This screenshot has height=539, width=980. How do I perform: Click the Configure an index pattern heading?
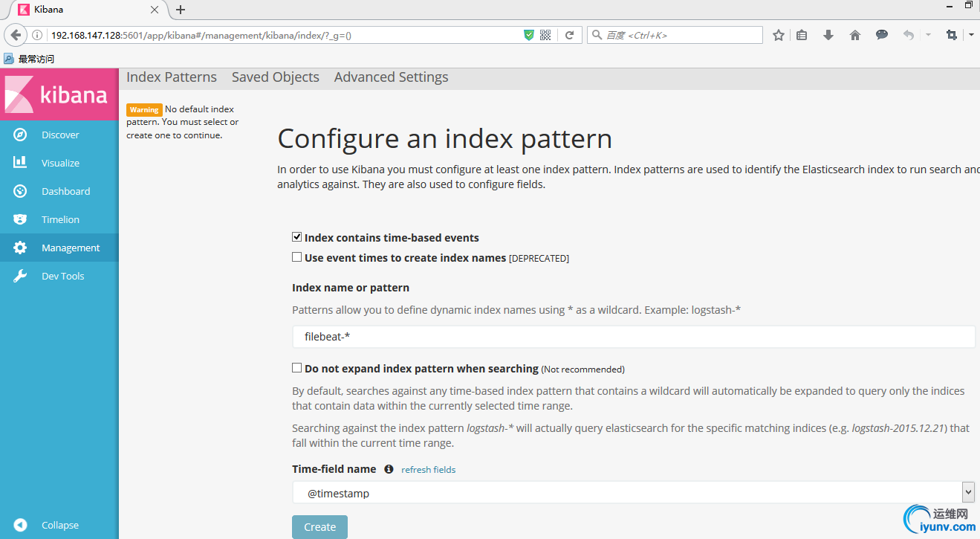click(445, 139)
